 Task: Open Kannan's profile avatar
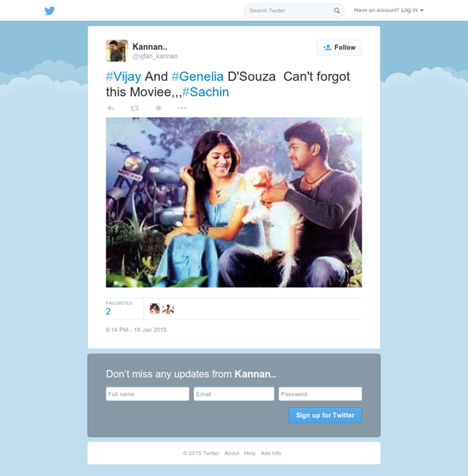pos(117,51)
